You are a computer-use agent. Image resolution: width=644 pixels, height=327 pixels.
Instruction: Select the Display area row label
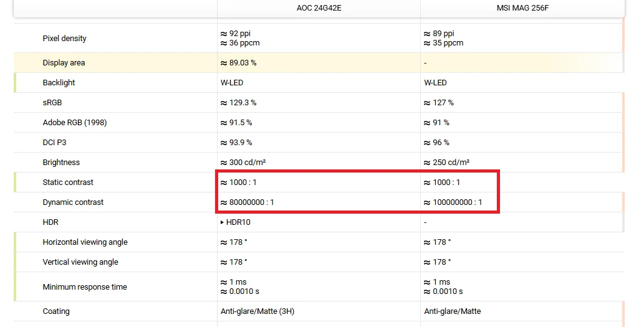pyautogui.click(x=64, y=63)
